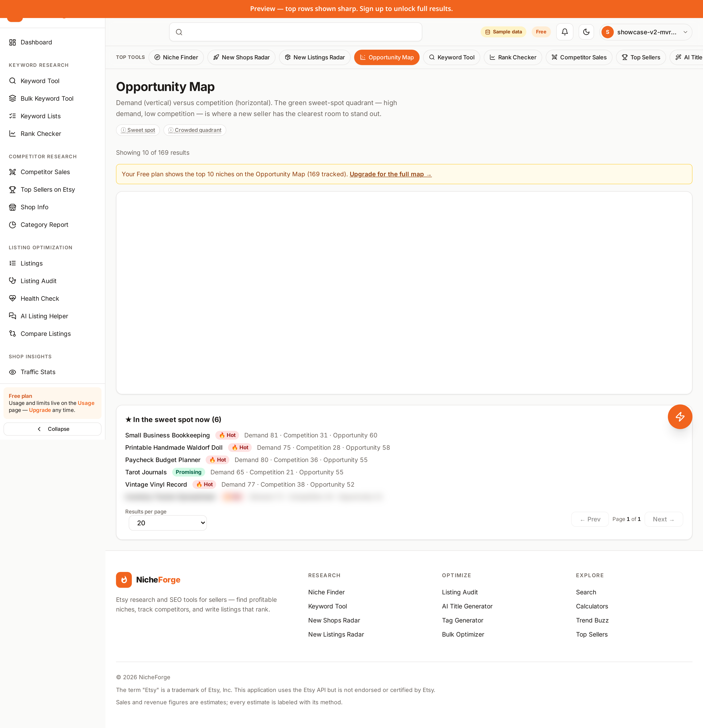Viewport: 703px width, 728px height.
Task: Open AI Listing Helper
Action: pos(52,316)
